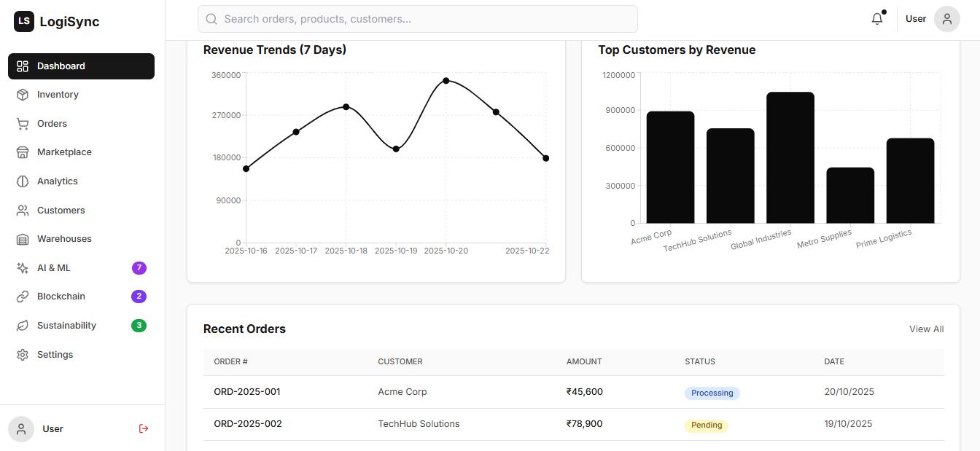Click the Warehouses building icon
The image size is (980, 451).
tap(23, 239)
